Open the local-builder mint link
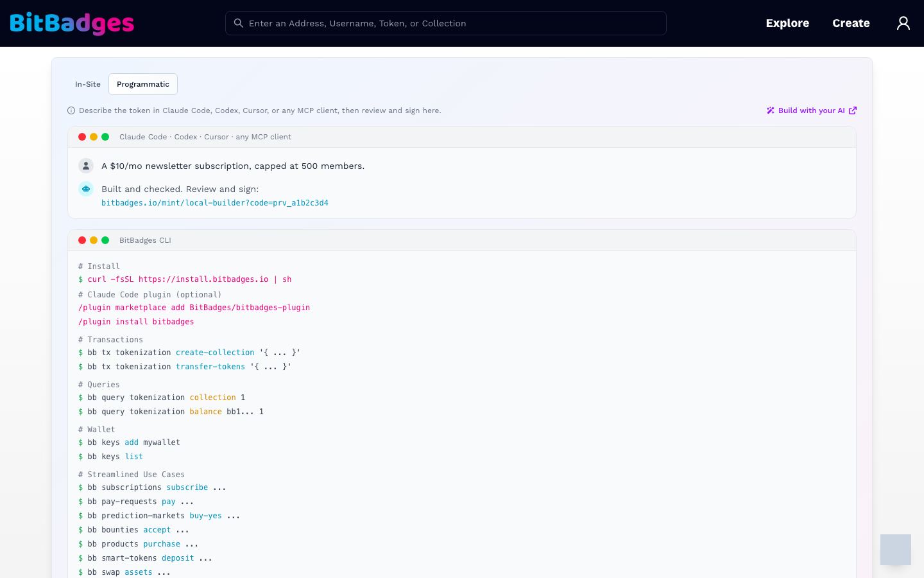 (215, 203)
